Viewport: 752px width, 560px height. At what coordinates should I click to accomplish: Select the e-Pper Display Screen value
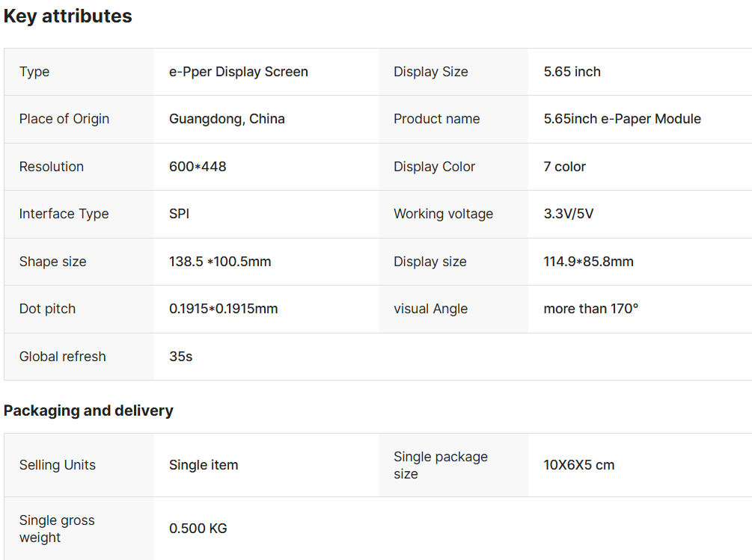(239, 72)
